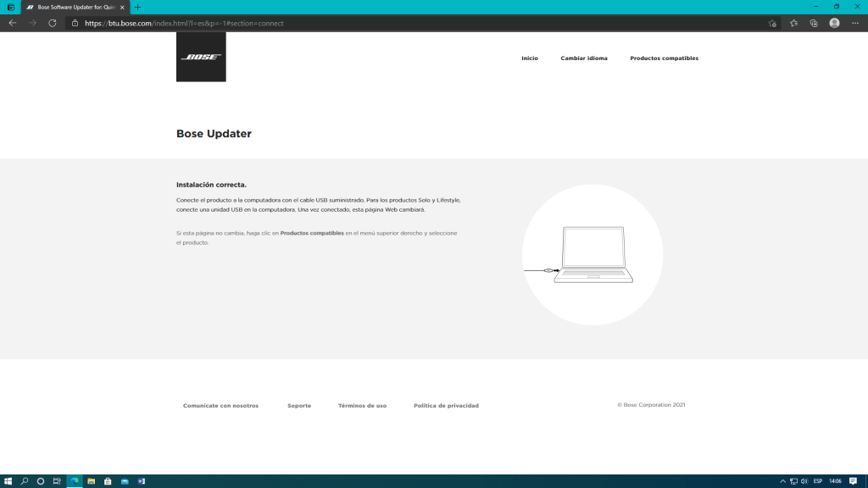
Task: Click Productos compatibles link in paragraph
Action: pos(312,232)
